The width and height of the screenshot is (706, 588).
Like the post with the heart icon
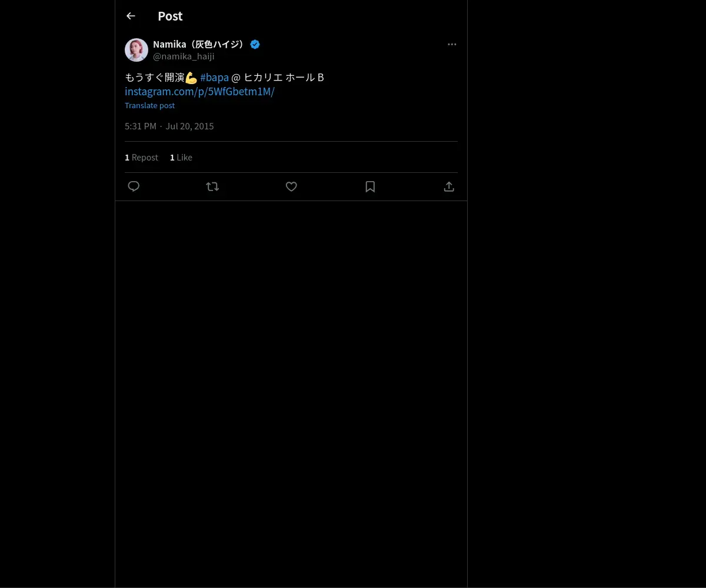point(291,186)
